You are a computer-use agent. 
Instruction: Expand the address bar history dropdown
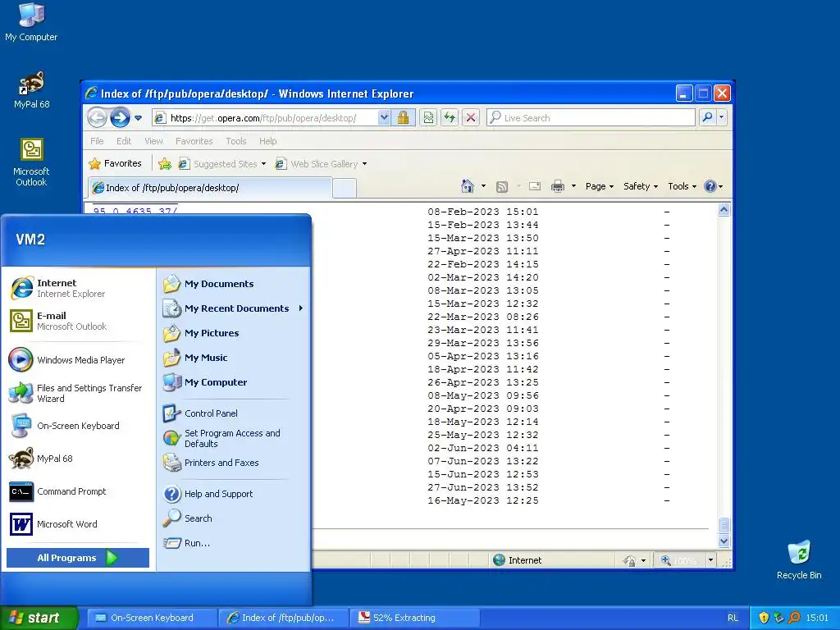(384, 118)
